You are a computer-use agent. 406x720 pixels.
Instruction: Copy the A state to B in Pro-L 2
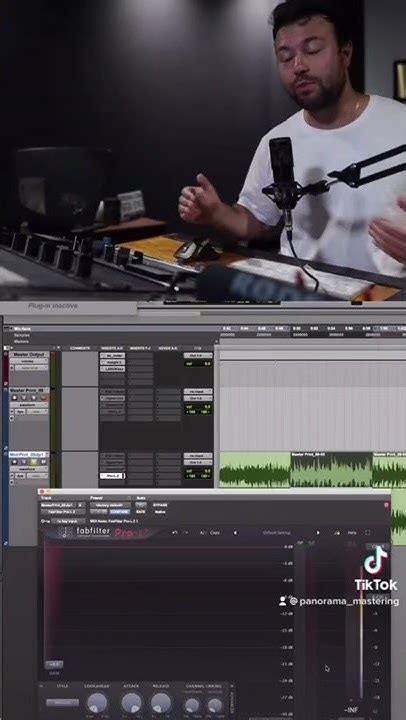coord(214,533)
